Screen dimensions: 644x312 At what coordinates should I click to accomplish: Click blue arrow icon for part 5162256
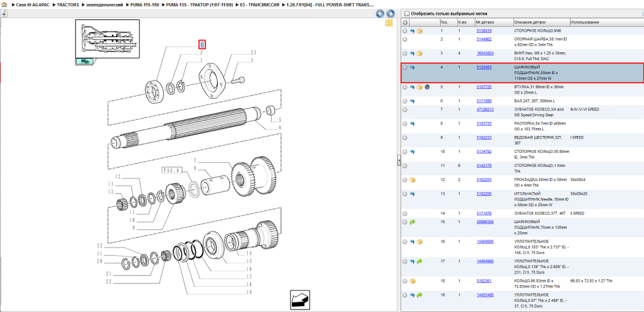click(412, 193)
